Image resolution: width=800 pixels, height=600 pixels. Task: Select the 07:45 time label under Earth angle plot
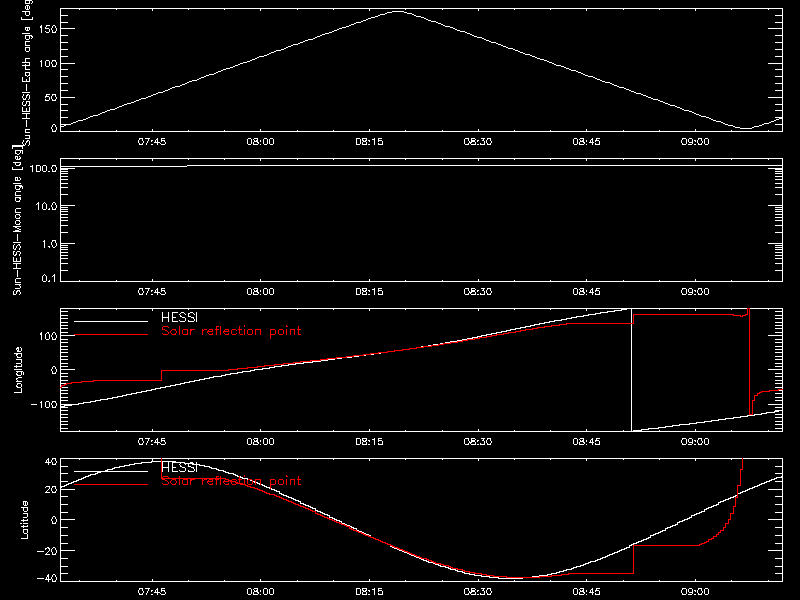[152, 142]
